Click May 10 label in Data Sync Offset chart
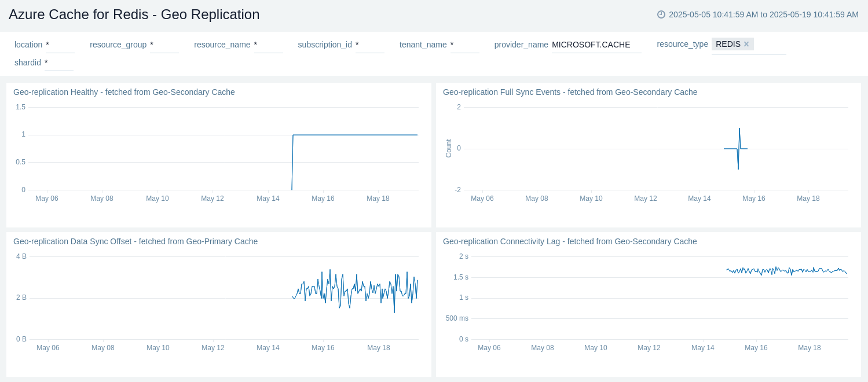868x382 pixels. click(158, 348)
